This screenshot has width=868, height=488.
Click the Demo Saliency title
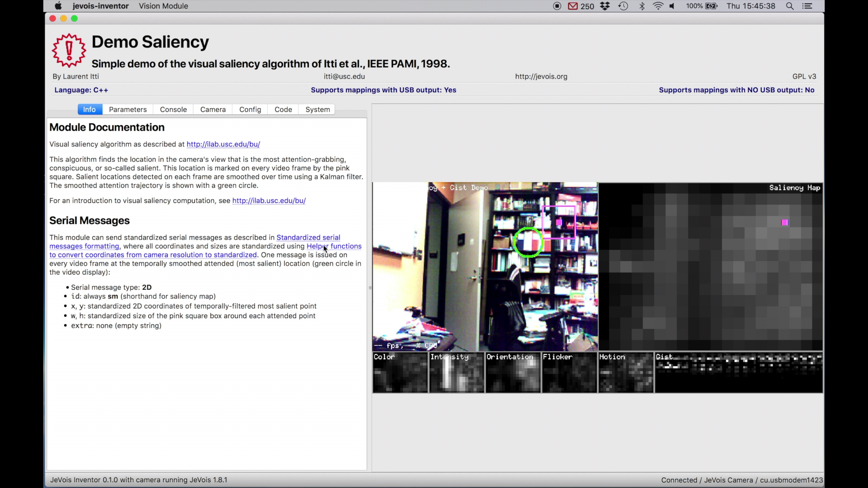pyautogui.click(x=150, y=42)
